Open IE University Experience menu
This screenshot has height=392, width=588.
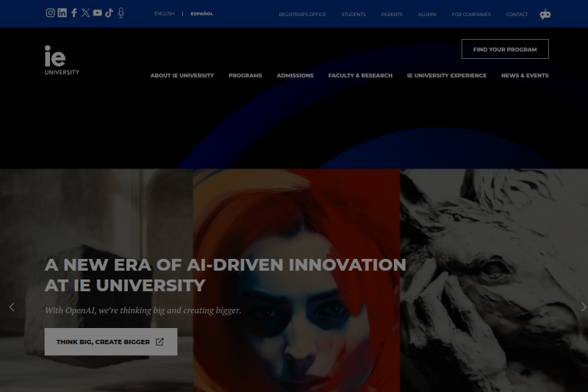click(x=447, y=76)
